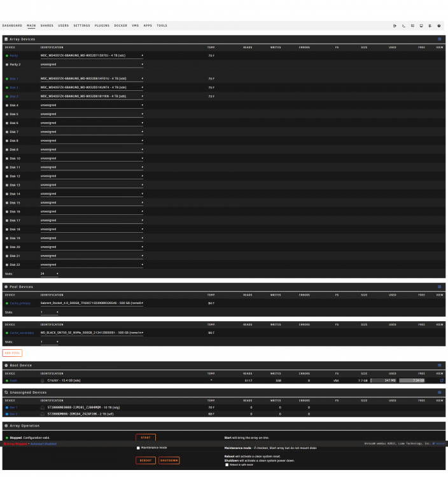Open Shares tab
This screenshot has height=477, width=448.
pos(47,25)
